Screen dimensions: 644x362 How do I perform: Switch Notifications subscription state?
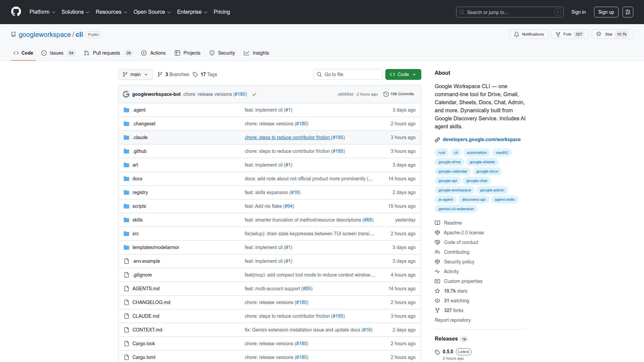click(529, 34)
